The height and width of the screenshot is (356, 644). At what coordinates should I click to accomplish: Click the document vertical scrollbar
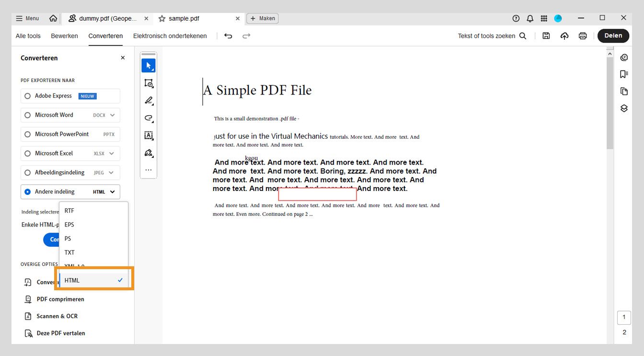click(610, 103)
